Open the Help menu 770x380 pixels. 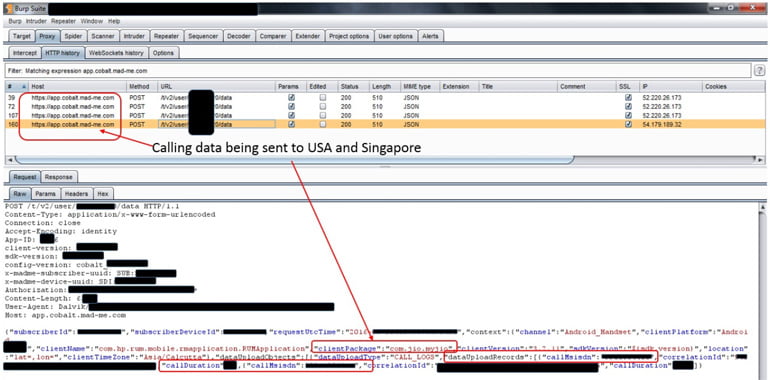[114, 21]
